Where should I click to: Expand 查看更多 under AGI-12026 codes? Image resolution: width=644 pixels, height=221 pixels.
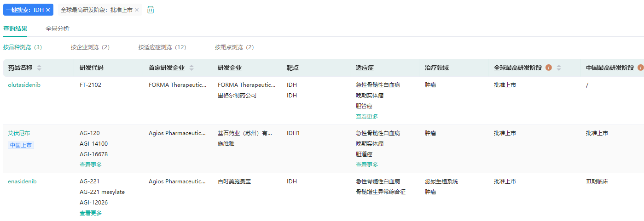[x=91, y=213]
